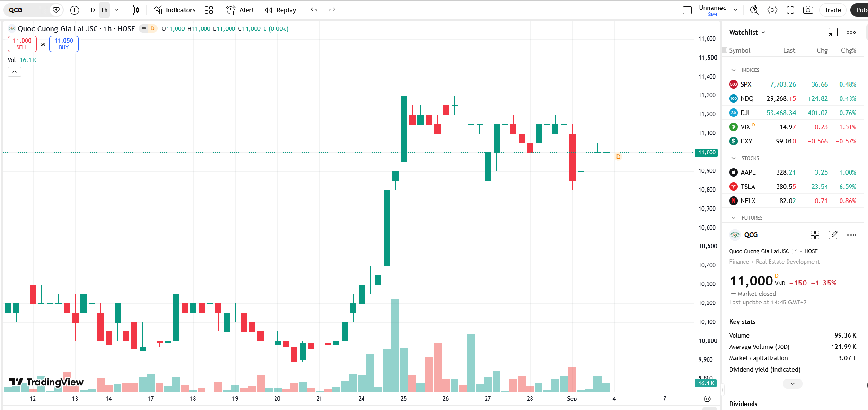
Task: Open the watchlist more options menu
Action: [851, 32]
